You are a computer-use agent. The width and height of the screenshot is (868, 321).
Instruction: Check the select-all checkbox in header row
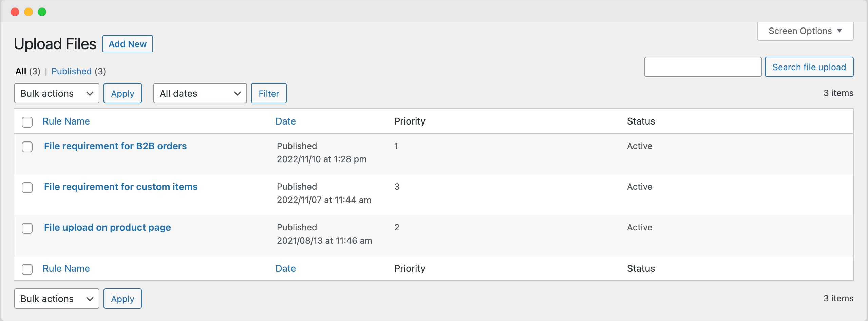pyautogui.click(x=27, y=121)
